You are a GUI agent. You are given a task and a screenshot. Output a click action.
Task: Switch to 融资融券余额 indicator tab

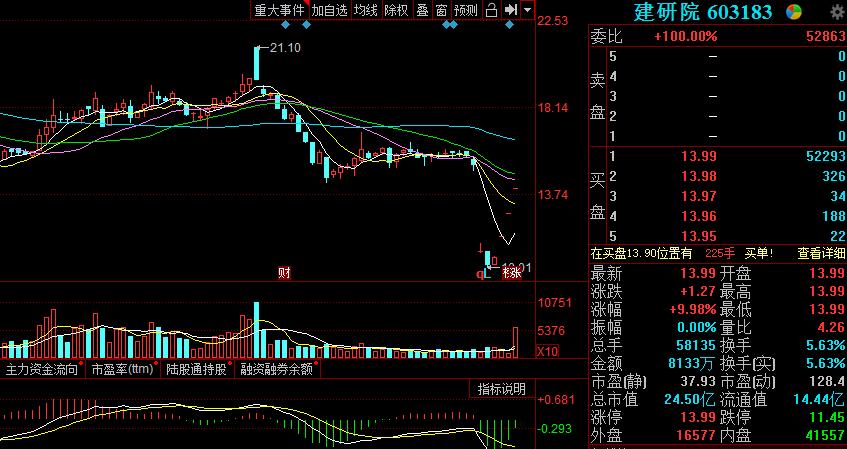(277, 370)
